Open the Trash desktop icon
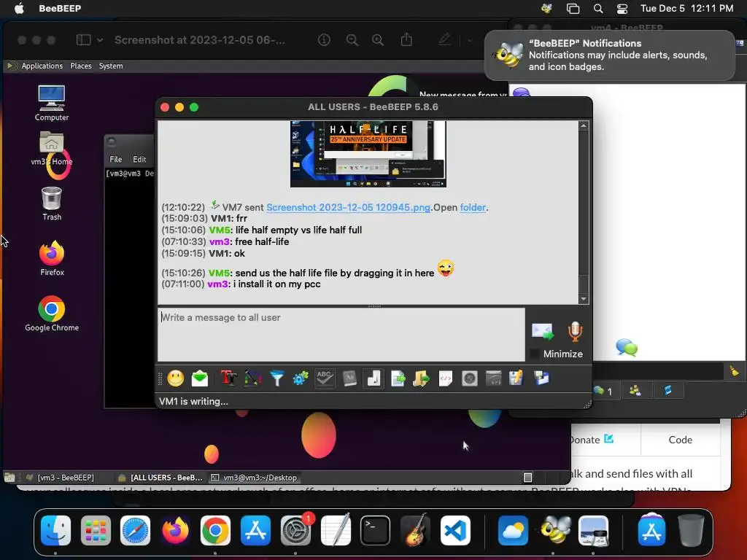The image size is (747, 560). (52, 204)
